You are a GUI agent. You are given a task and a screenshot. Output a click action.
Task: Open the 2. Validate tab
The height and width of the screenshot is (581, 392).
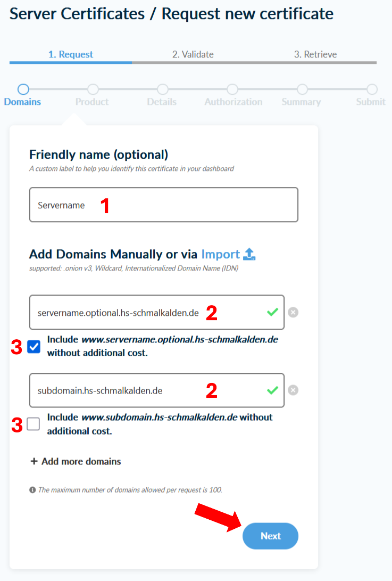[x=193, y=54]
